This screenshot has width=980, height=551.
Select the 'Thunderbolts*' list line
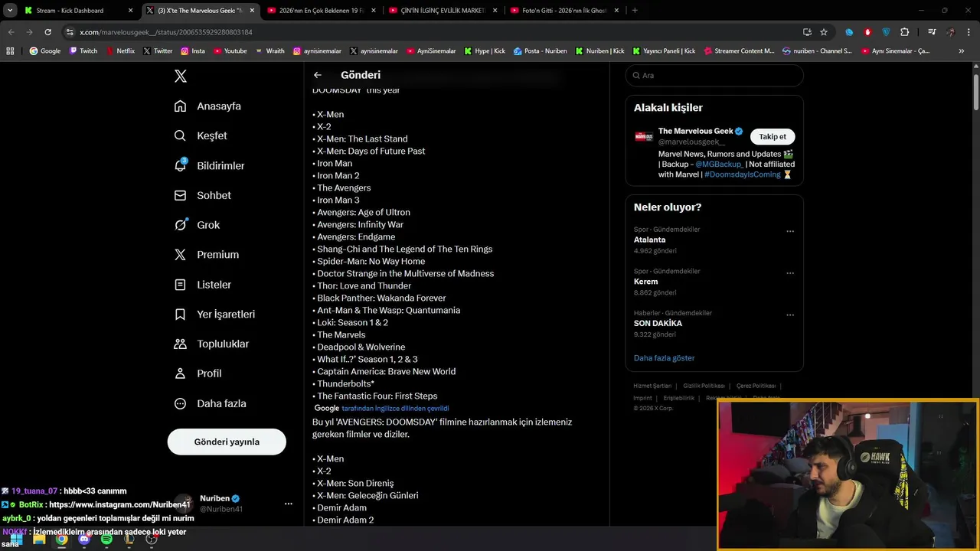point(343,384)
